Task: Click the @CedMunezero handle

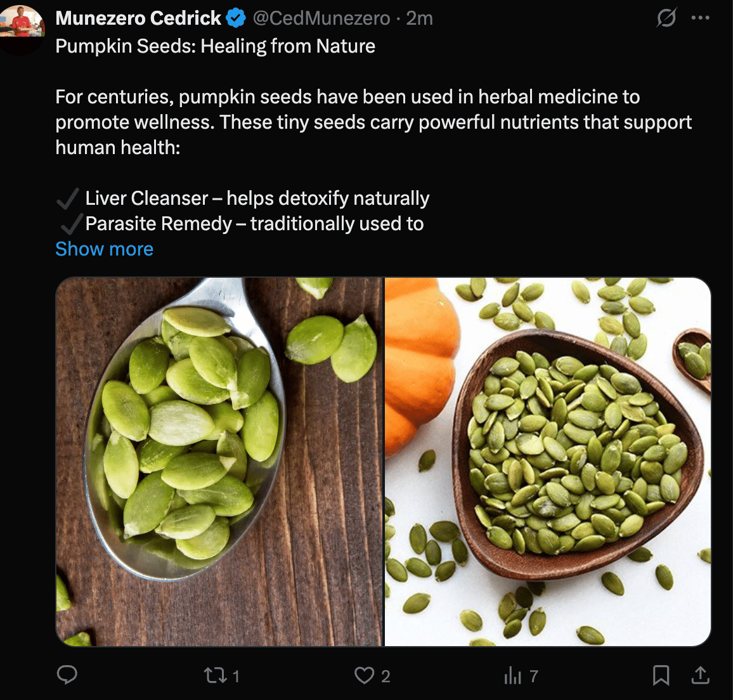Action: pyautogui.click(x=321, y=18)
